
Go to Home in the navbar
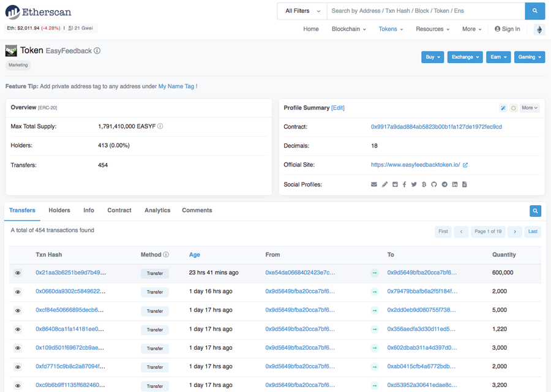click(311, 29)
